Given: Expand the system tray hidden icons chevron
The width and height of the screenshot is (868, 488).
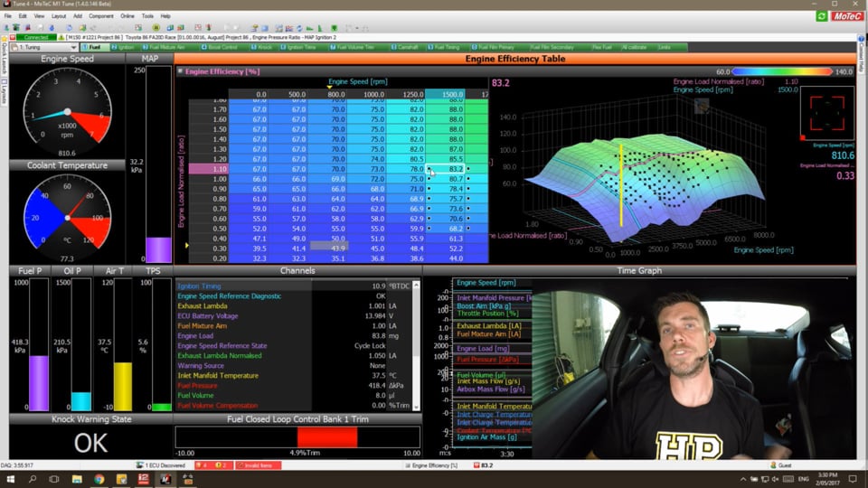Looking at the screenshot, I should pyautogui.click(x=743, y=479).
